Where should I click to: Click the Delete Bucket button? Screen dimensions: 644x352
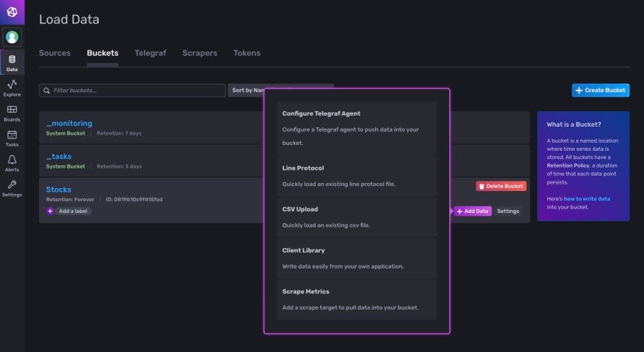point(501,186)
